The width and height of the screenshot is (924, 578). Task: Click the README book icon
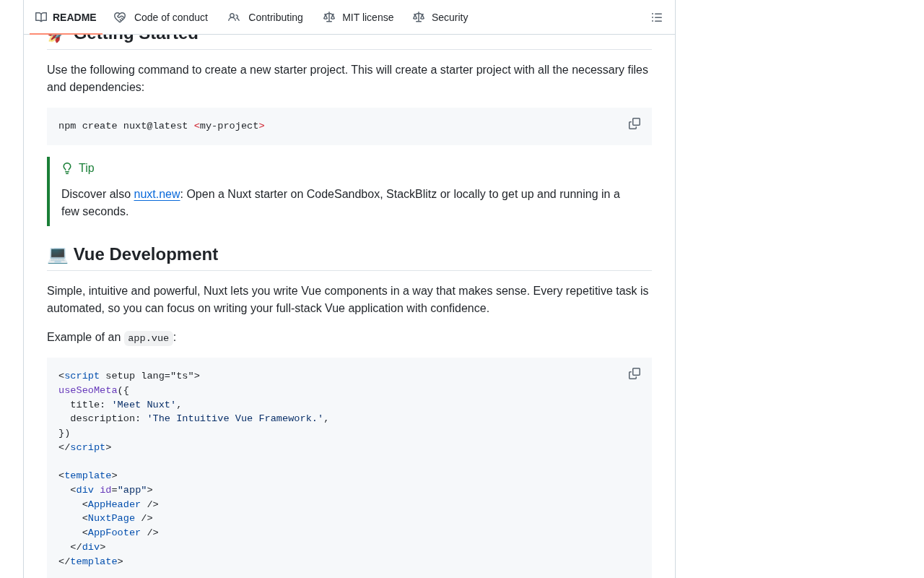(41, 17)
